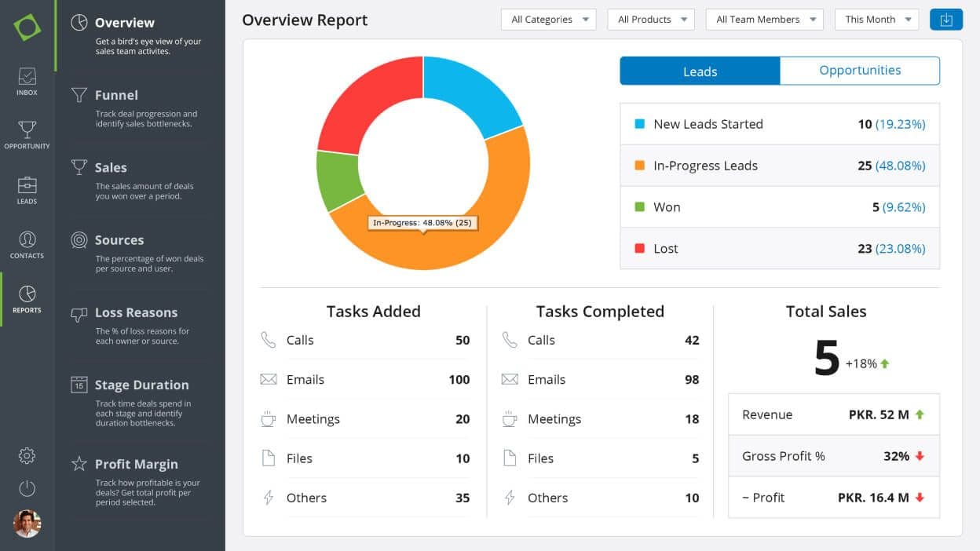Click the Tasks Added Meetings cup icon

point(269,418)
